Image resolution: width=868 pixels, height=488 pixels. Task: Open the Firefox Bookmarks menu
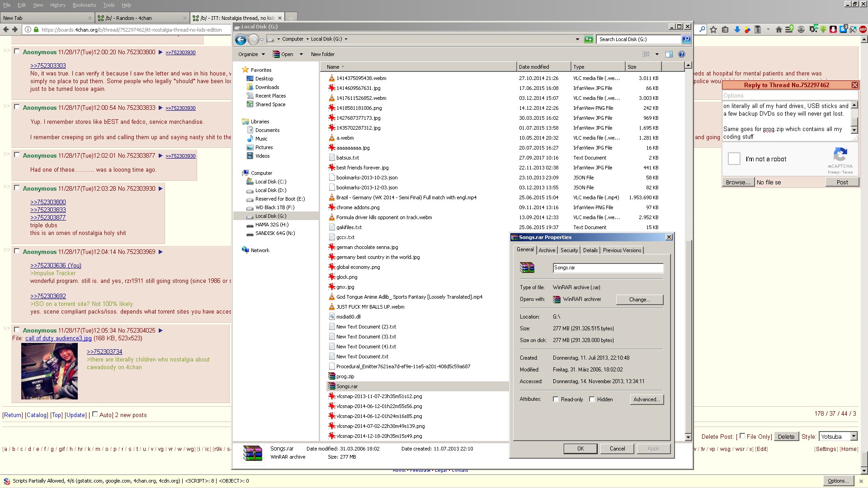[x=84, y=5]
